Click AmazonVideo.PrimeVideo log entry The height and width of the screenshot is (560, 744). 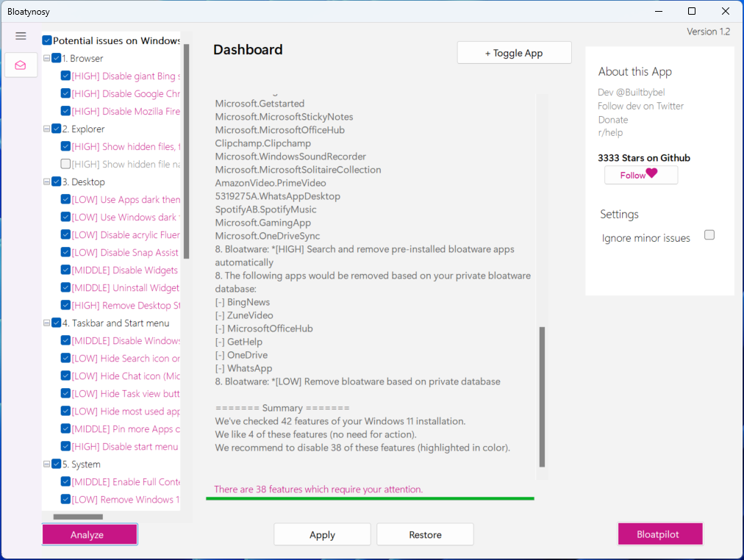click(271, 183)
